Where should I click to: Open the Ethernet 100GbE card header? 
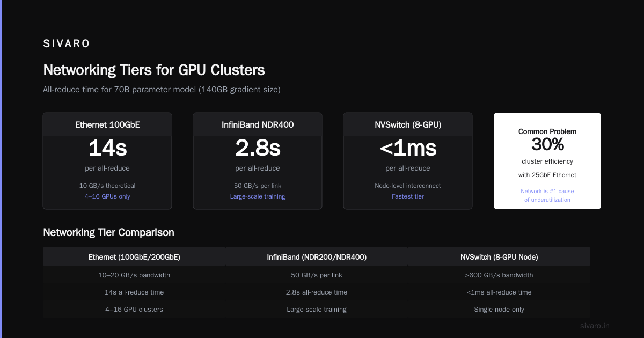pos(107,124)
